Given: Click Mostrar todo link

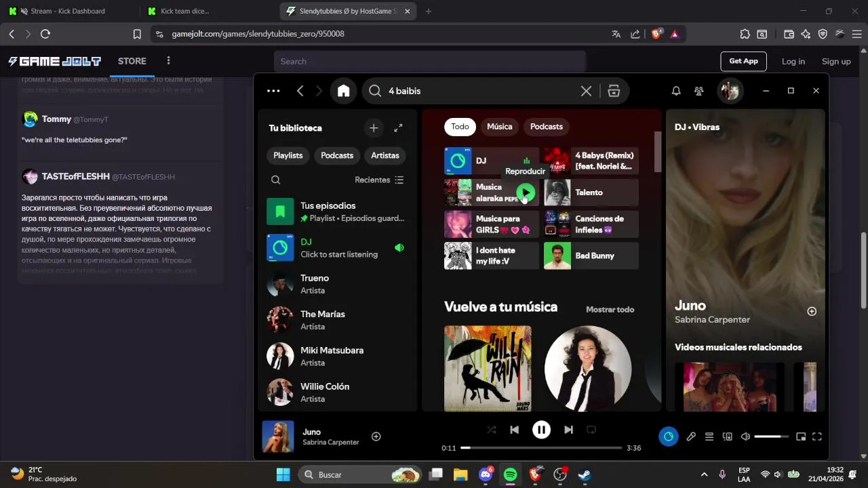Looking at the screenshot, I should coord(610,310).
